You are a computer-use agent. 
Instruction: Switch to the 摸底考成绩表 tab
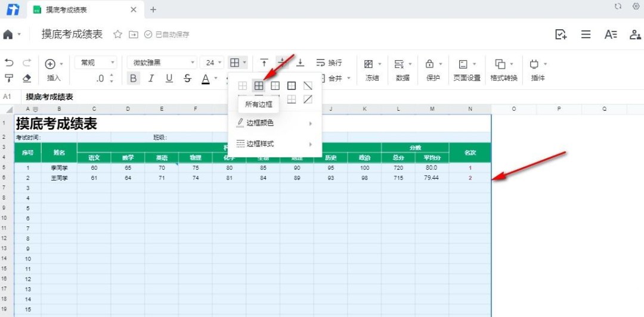coord(85,10)
